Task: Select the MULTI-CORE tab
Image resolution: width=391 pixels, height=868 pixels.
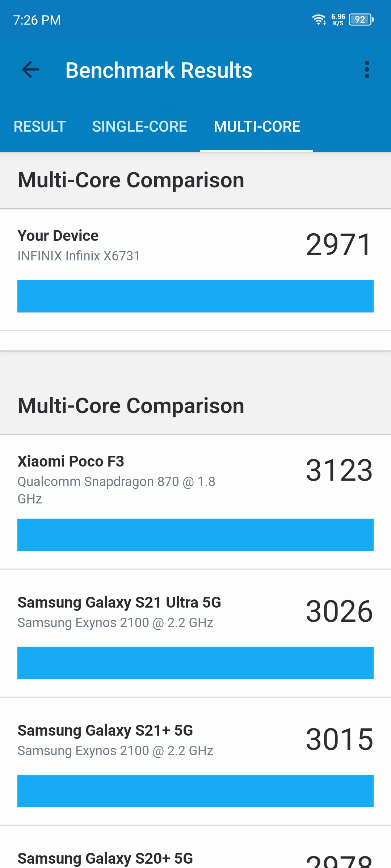Action: [x=257, y=127]
